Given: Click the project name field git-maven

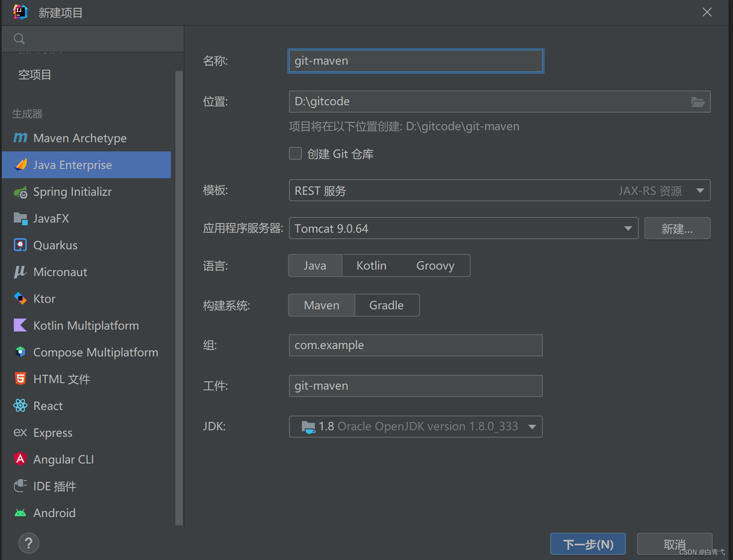Looking at the screenshot, I should [x=415, y=61].
